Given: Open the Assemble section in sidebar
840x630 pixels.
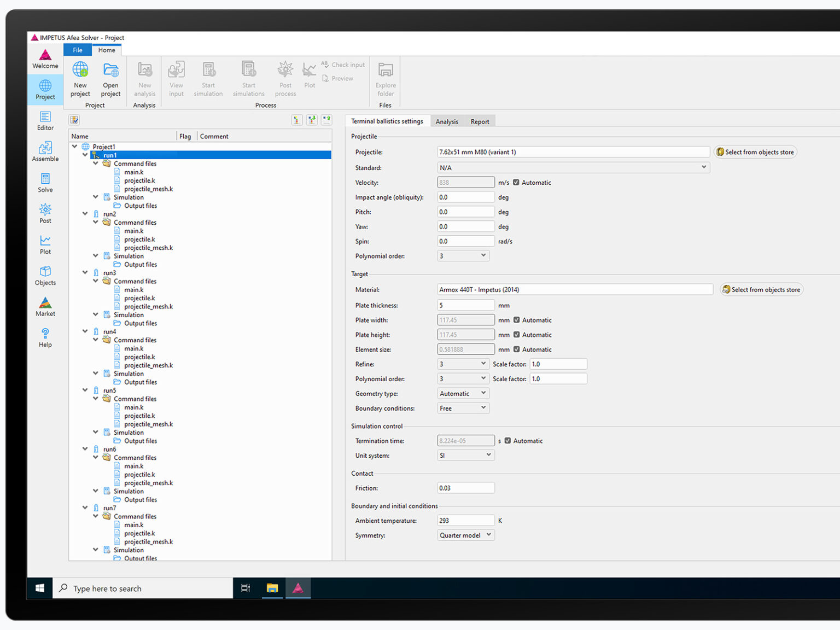Looking at the screenshot, I should pyautogui.click(x=45, y=151).
